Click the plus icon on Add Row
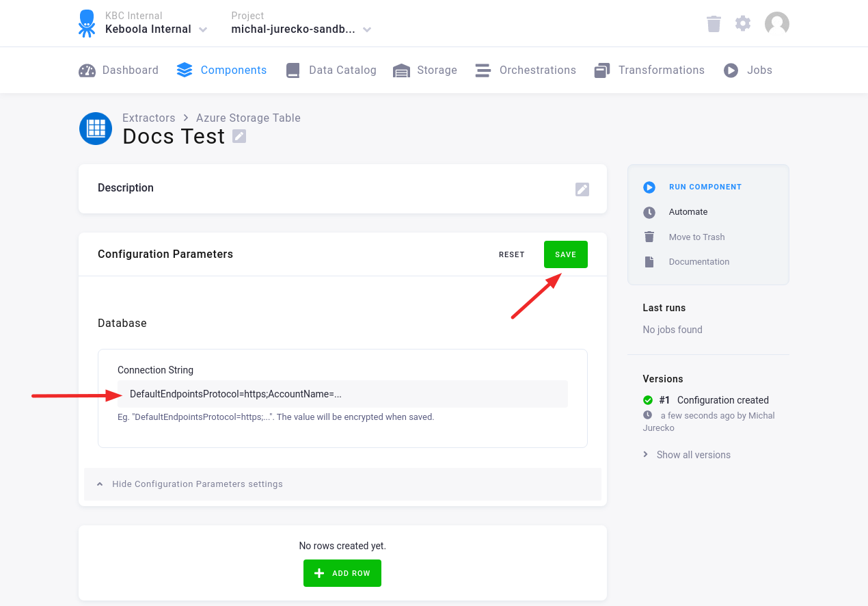Viewport: 868px width, 606px height. click(x=318, y=573)
